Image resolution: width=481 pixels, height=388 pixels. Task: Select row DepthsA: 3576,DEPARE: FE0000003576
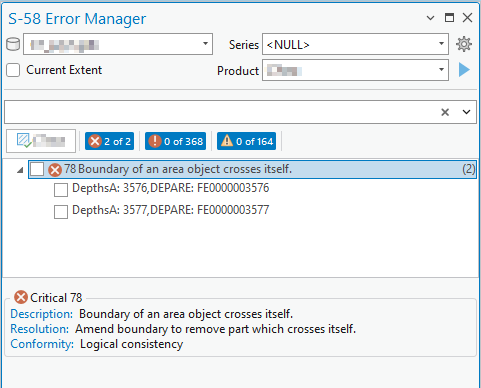pos(171,188)
